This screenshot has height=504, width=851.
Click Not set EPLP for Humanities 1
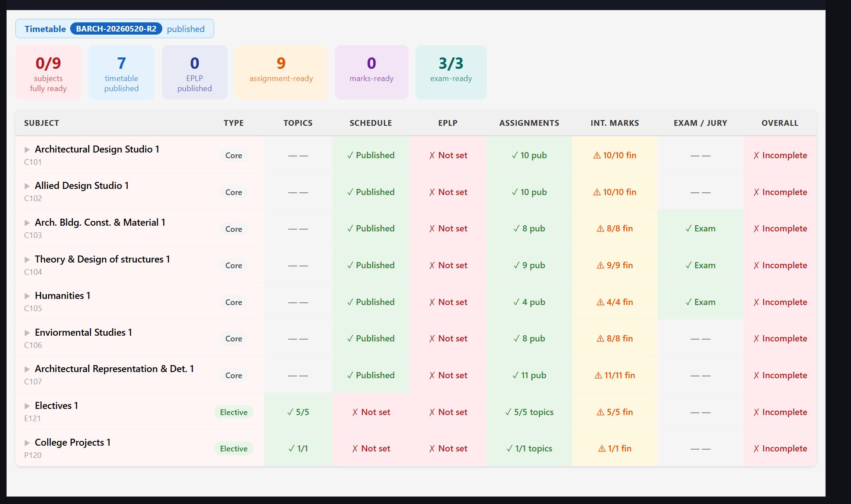point(448,302)
